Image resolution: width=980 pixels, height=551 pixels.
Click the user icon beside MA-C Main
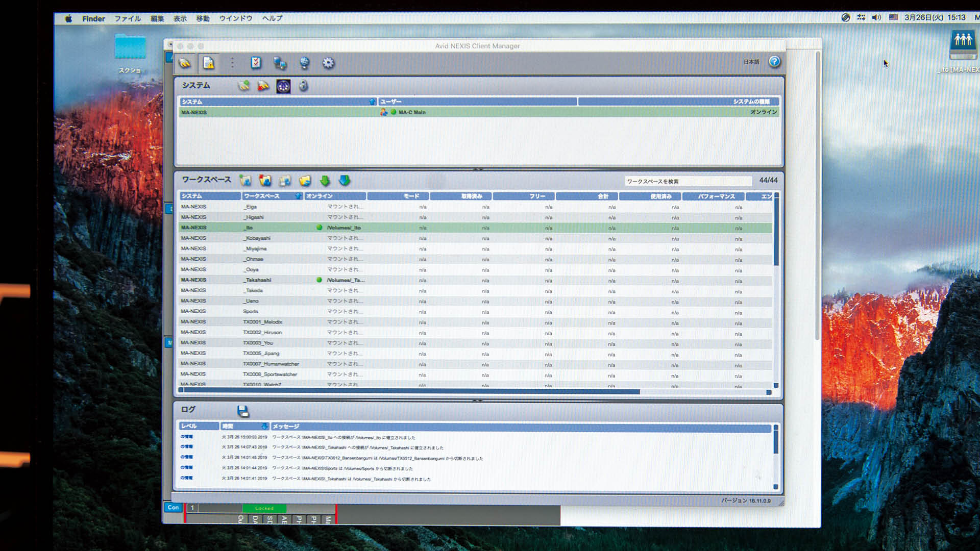point(383,112)
